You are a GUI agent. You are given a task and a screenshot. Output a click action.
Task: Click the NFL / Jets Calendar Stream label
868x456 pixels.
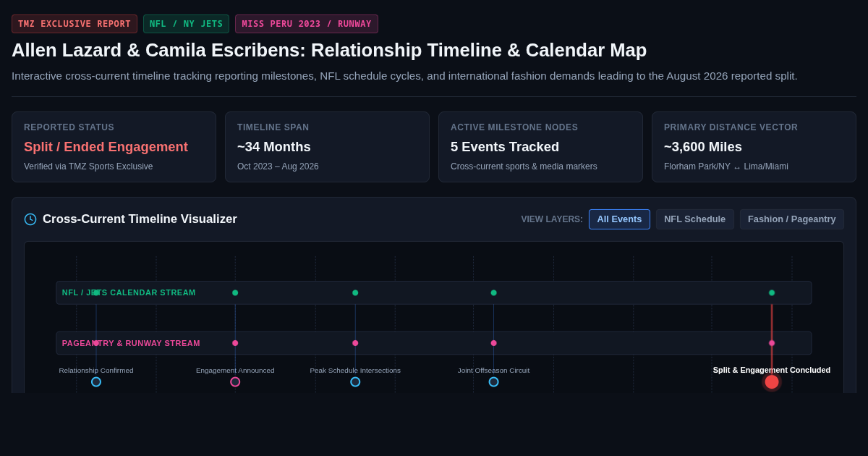pos(129,292)
